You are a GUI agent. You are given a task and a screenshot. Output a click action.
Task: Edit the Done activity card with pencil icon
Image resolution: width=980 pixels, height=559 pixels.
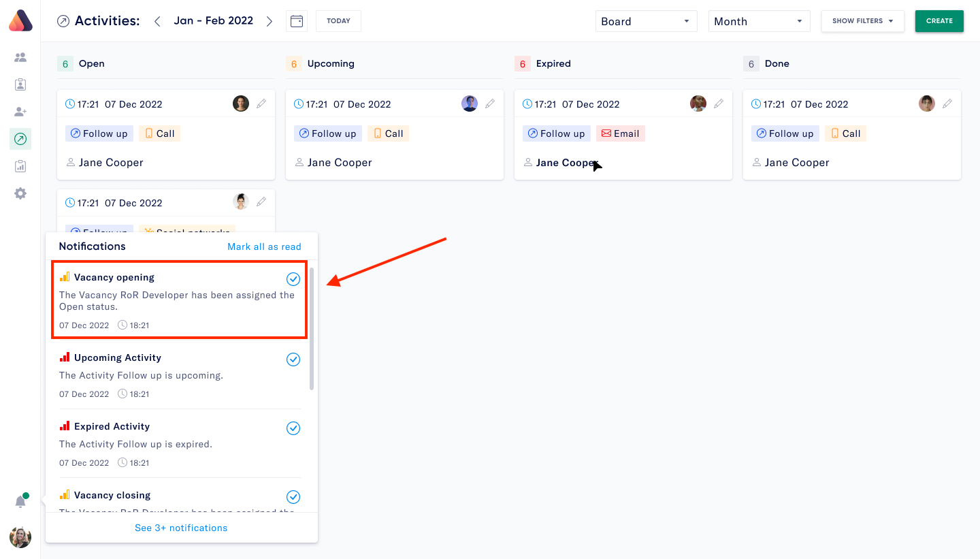point(947,103)
